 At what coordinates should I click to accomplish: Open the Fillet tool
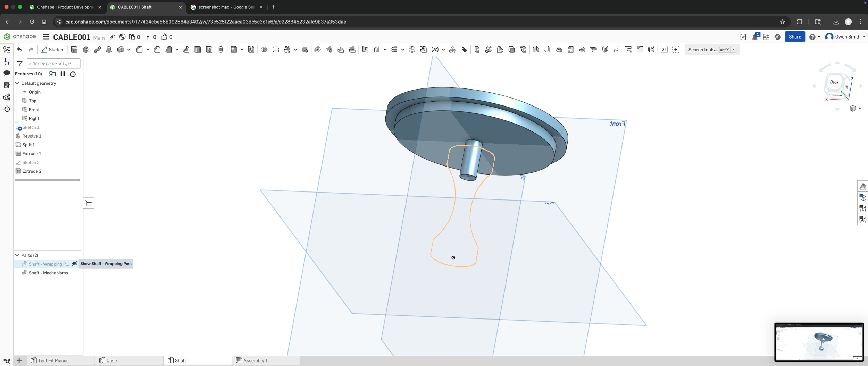tap(140, 49)
